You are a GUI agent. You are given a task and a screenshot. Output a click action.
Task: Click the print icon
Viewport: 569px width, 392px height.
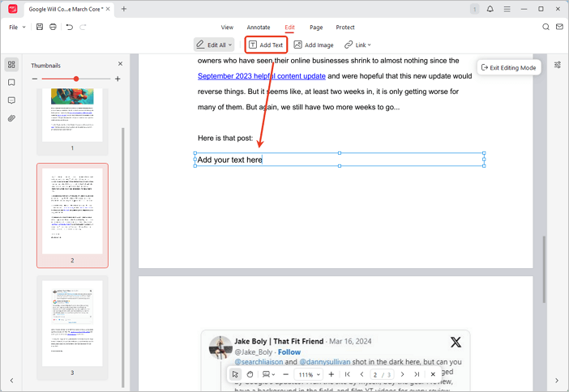coord(53,27)
